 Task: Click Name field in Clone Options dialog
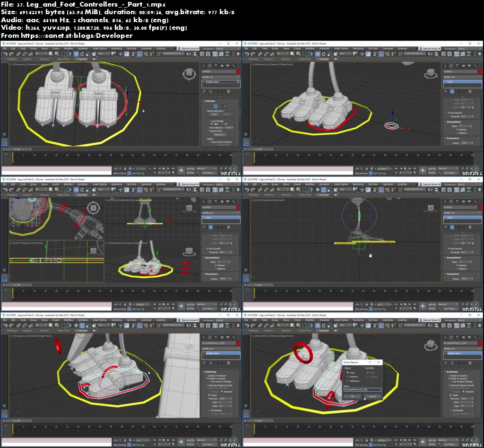363,390
